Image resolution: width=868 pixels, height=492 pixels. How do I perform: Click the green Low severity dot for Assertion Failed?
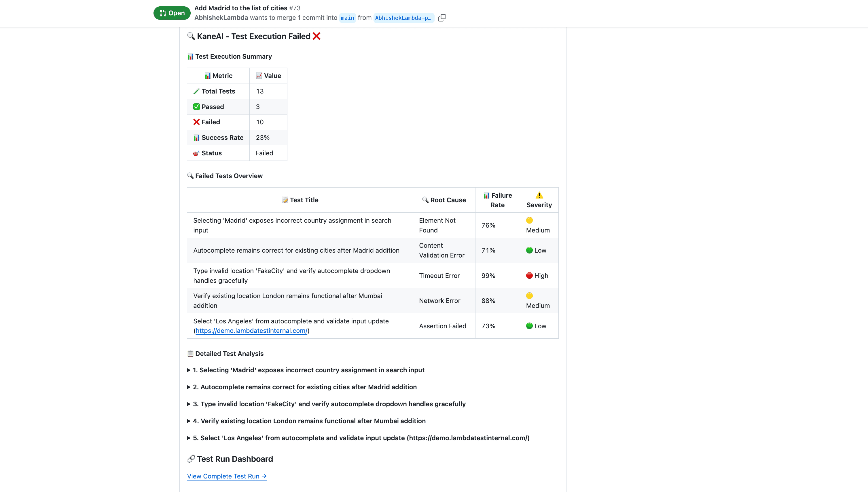pyautogui.click(x=529, y=326)
